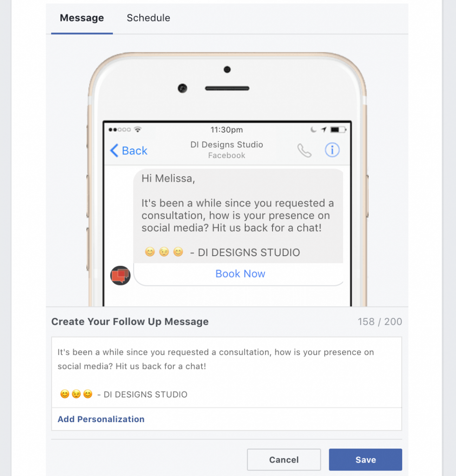456x476 pixels.
Task: Click the Back chevron arrow in preview
Action: tap(114, 151)
